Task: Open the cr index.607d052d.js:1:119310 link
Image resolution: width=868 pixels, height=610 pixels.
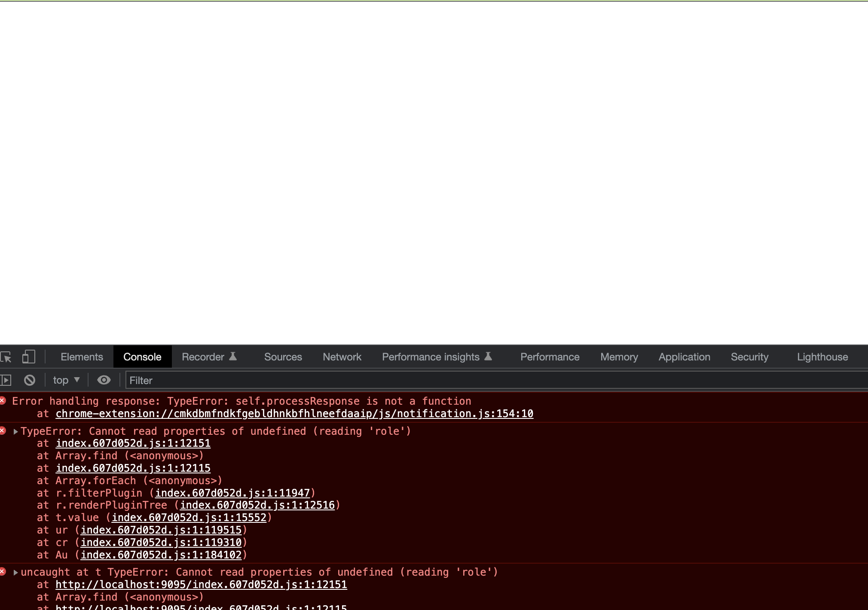Action: pos(161,543)
